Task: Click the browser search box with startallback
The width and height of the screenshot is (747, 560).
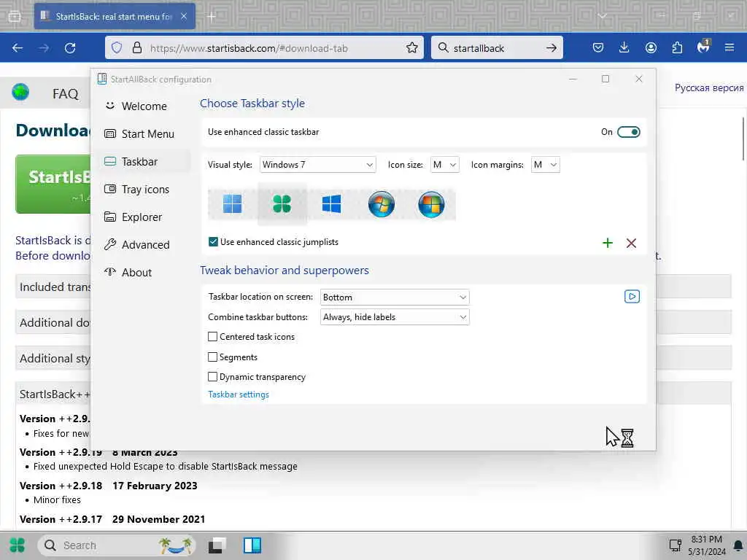Action: coord(495,48)
